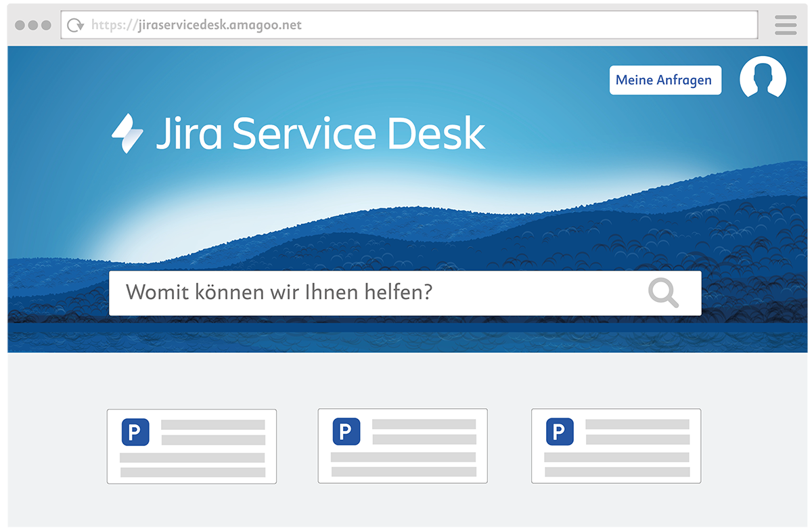Click the red traffic light window dot
Image resolution: width=812 pixels, height=530 pixels.
(x=18, y=24)
